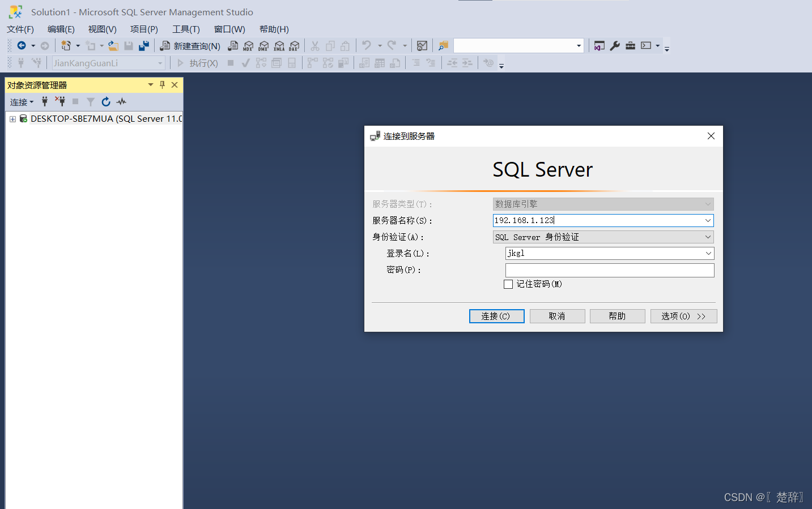Open the 视图(V) menu

[x=103, y=29]
